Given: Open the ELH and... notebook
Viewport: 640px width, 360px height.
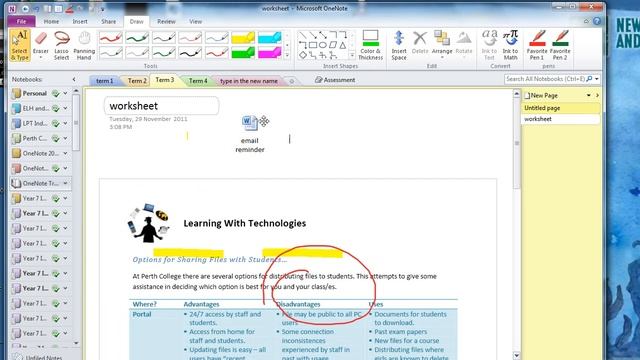Looking at the screenshot, I should [35, 109].
